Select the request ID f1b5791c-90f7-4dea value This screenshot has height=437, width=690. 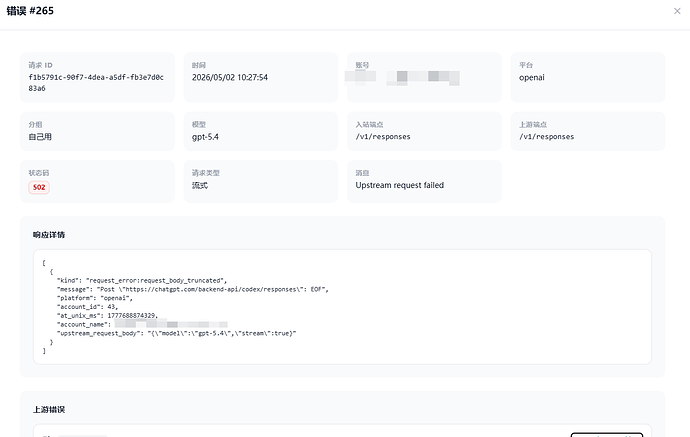coord(96,83)
